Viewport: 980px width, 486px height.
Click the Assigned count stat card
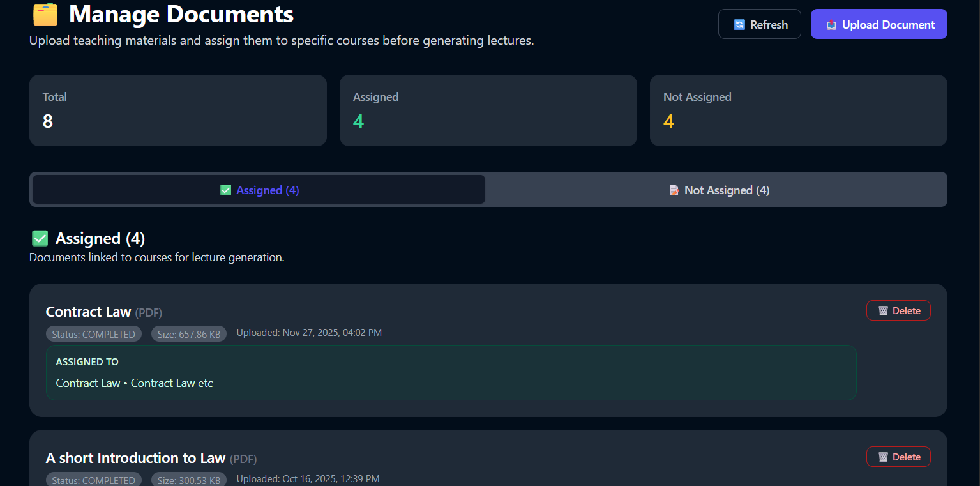(488, 110)
